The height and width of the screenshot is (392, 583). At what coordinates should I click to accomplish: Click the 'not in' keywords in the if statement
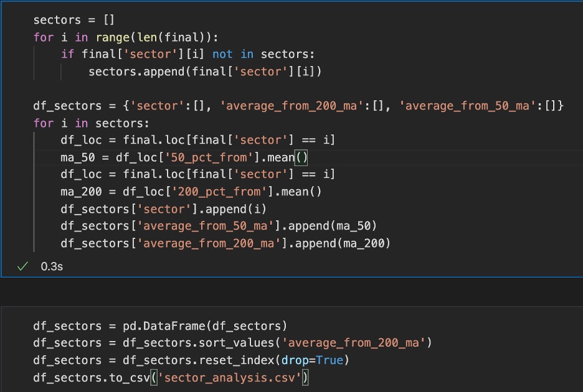233,54
